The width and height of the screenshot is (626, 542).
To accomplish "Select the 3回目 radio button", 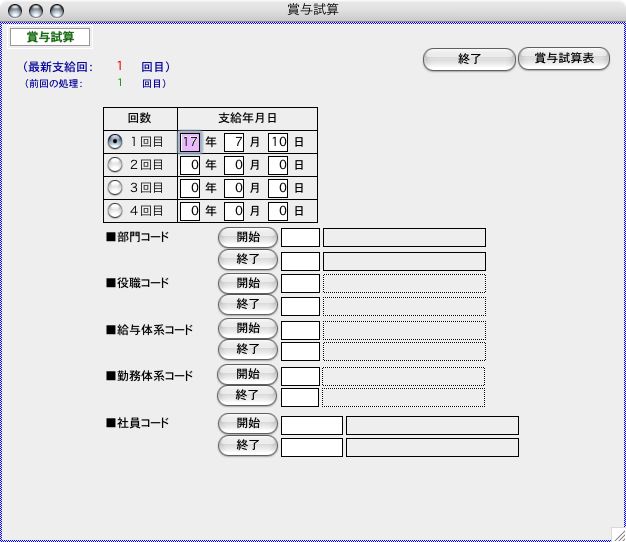I will point(115,187).
